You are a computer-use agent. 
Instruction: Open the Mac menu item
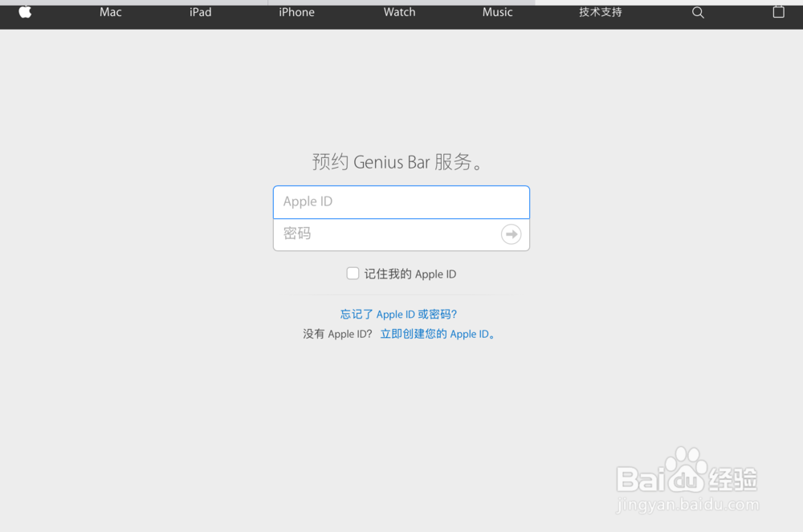(x=111, y=12)
